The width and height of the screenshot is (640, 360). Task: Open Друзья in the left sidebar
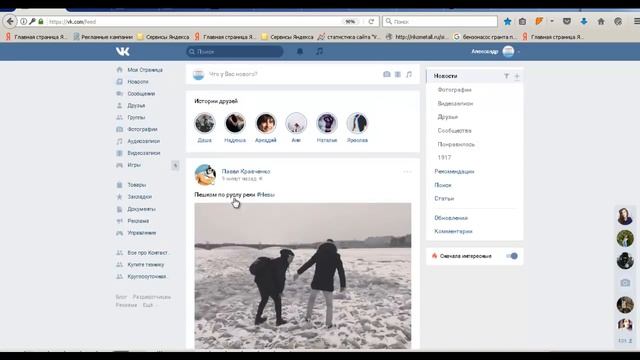136,105
